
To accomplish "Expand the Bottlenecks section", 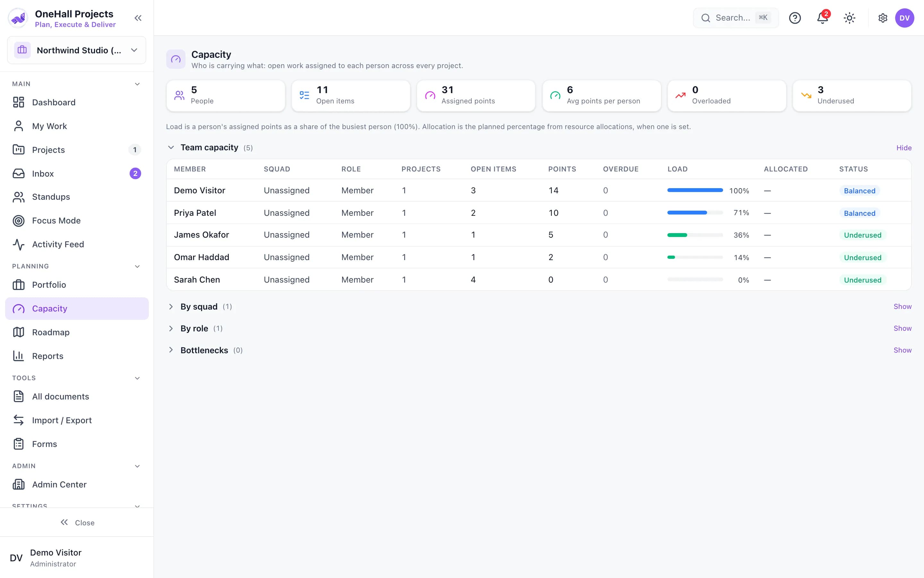I will click(171, 350).
